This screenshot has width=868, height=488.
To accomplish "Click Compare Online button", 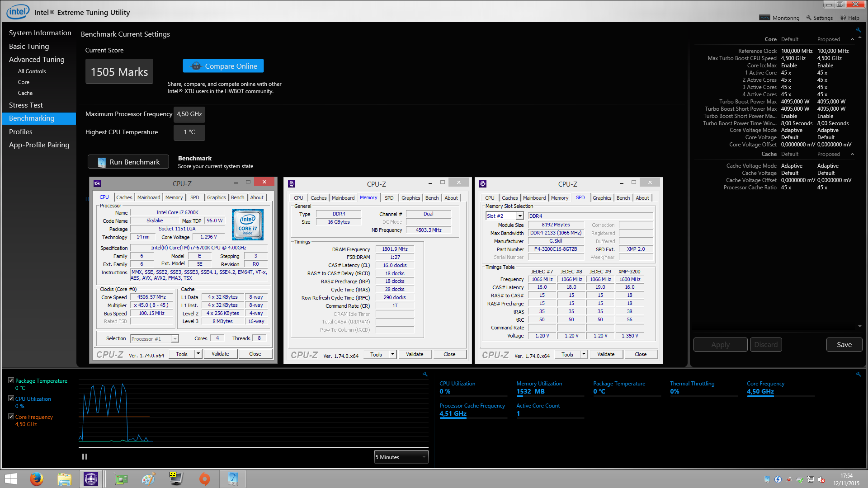I will coord(223,66).
